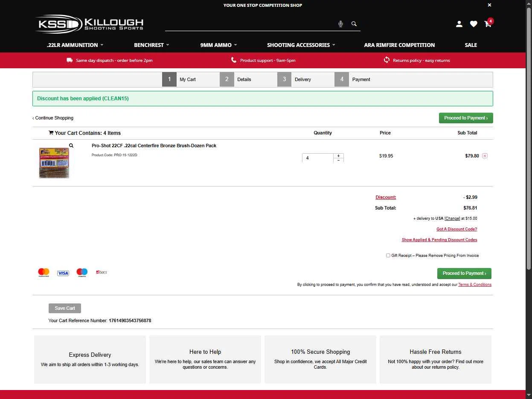Image resolution: width=532 pixels, height=399 pixels.
Task: Click the quantity input field
Action: click(318, 158)
